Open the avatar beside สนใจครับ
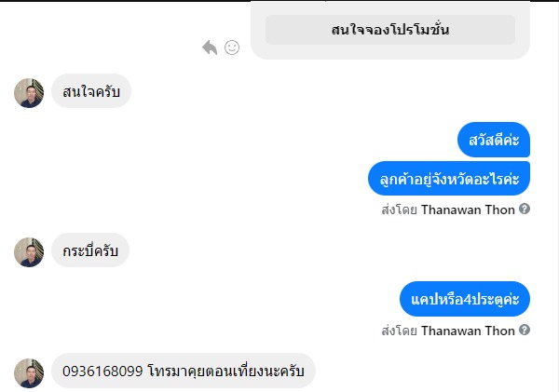Image resolution: width=559 pixels, height=392 pixels. 29,93
